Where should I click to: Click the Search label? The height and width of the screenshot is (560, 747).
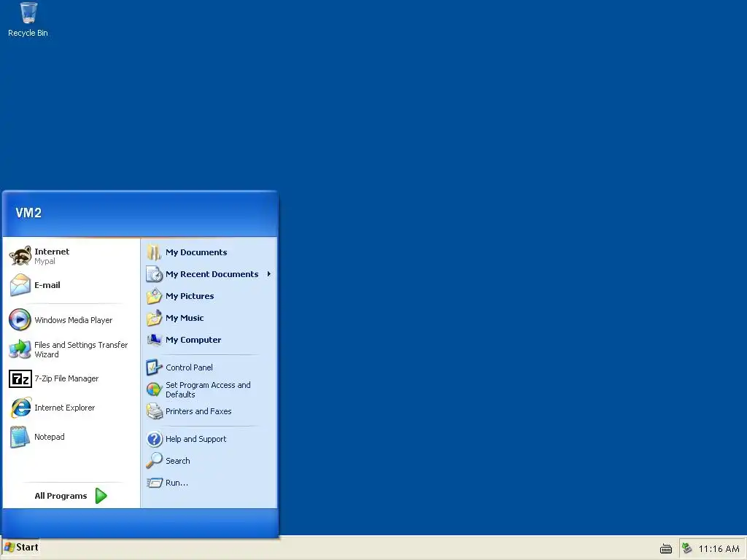pyautogui.click(x=178, y=461)
